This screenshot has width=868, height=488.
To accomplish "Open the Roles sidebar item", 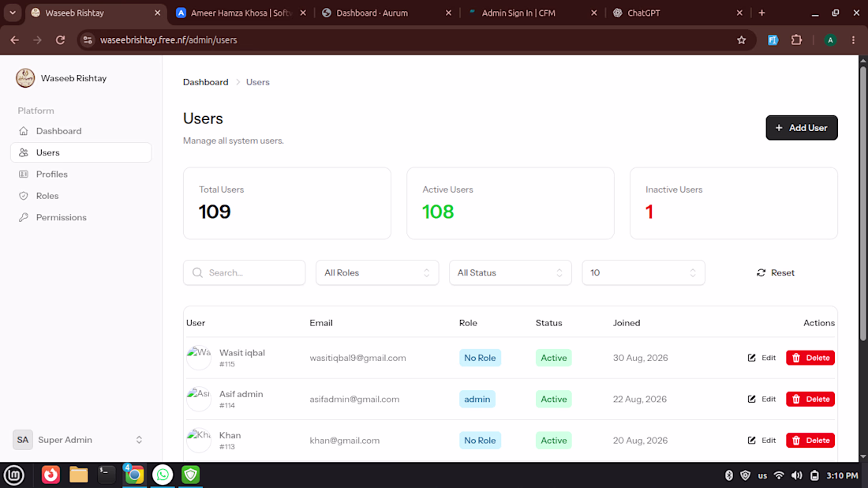I will click(80, 196).
